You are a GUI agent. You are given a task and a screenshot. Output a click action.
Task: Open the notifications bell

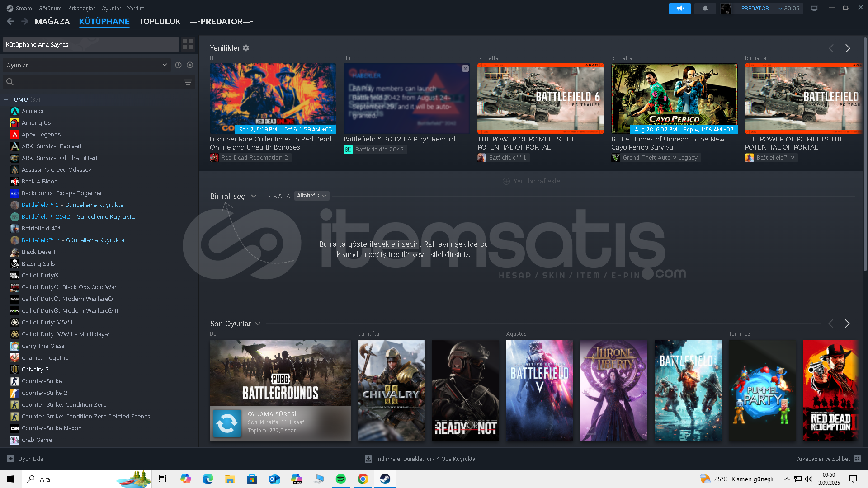[x=705, y=9]
